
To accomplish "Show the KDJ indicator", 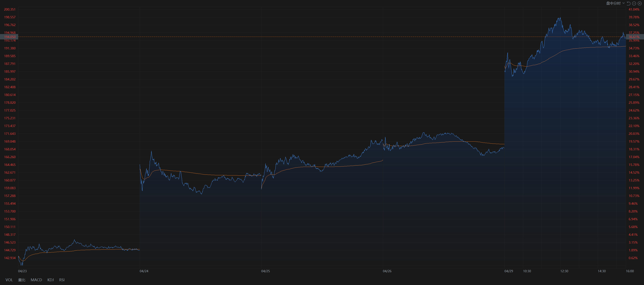I will tap(50, 280).
